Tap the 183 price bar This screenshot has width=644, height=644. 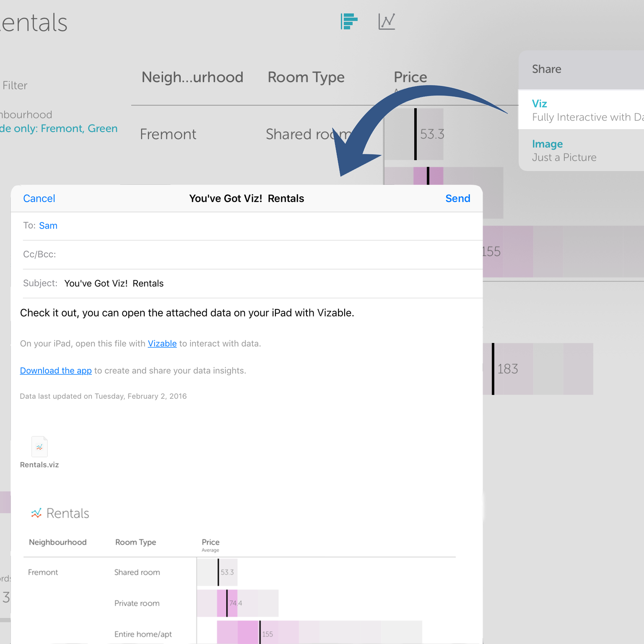click(541, 369)
